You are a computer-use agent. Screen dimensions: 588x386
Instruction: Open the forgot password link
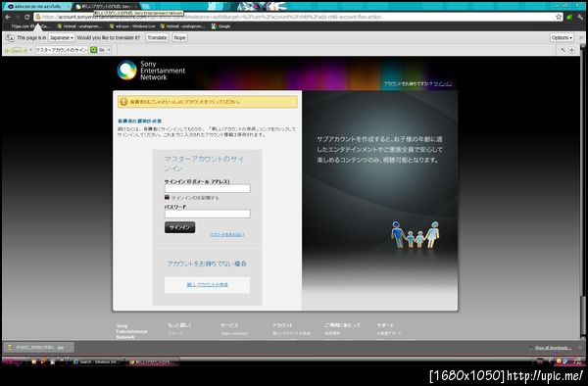click(227, 234)
